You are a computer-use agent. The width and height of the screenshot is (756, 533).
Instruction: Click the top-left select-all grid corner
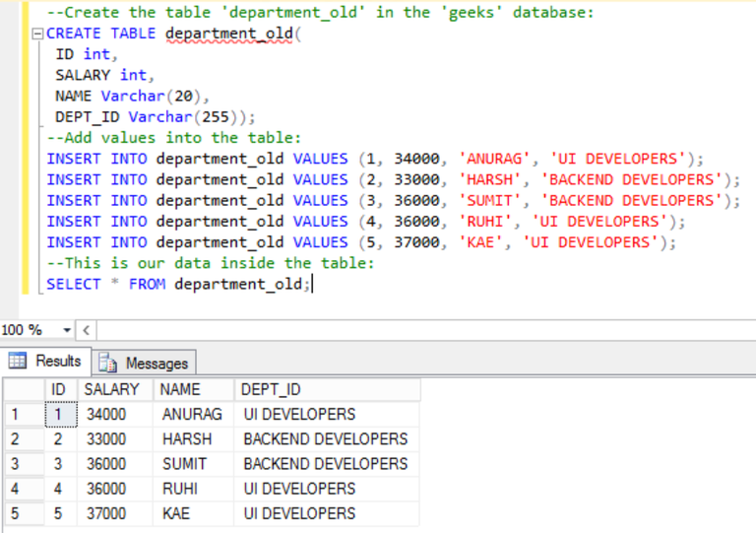point(22,390)
